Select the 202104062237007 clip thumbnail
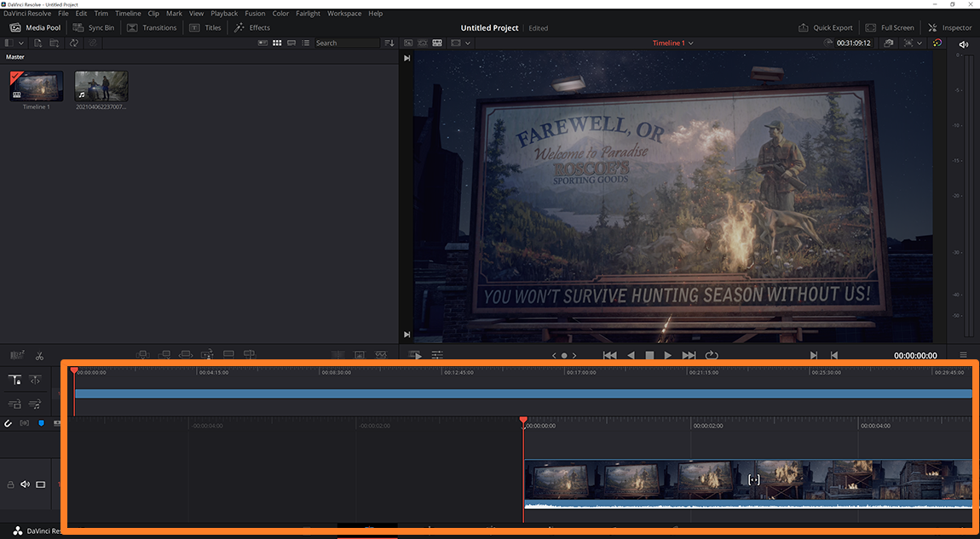 pos(101,85)
